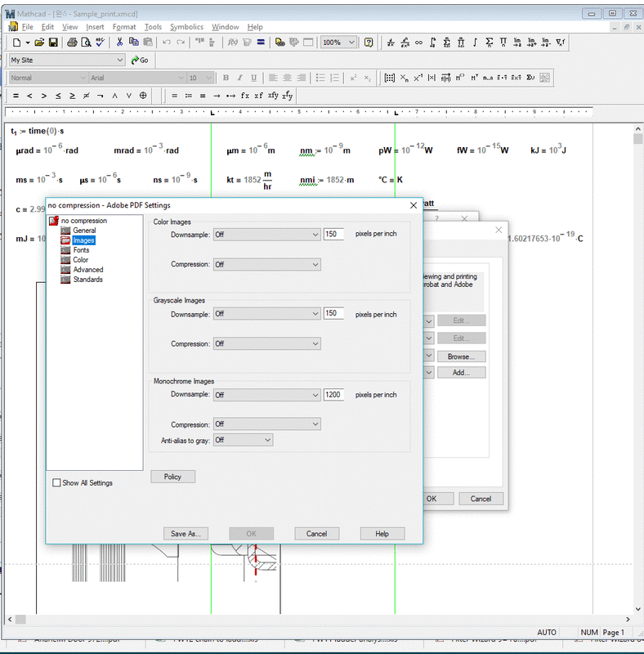Screen dimensions: 644x654
Task: Insert the vector cross product operator
Action: (517, 78)
